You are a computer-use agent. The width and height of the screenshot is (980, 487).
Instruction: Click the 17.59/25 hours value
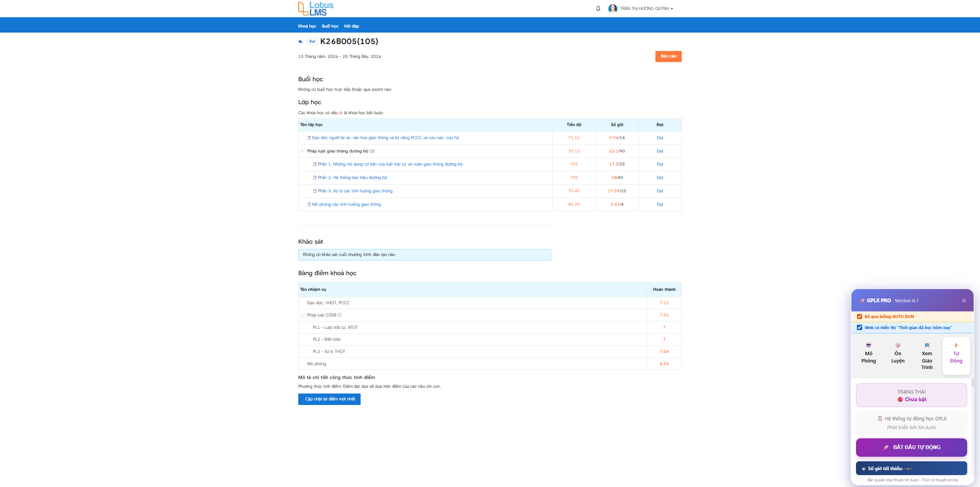point(617,191)
